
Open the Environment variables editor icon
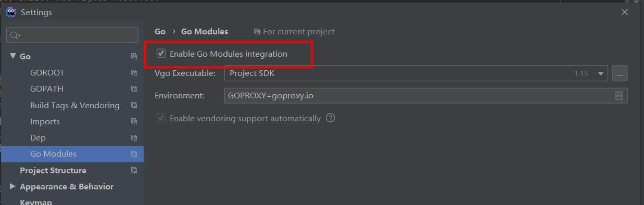618,96
